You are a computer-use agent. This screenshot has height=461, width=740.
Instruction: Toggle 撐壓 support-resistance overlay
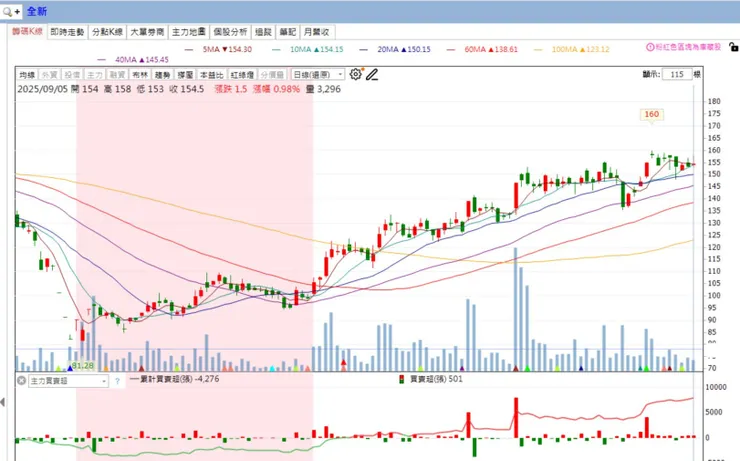(x=185, y=75)
